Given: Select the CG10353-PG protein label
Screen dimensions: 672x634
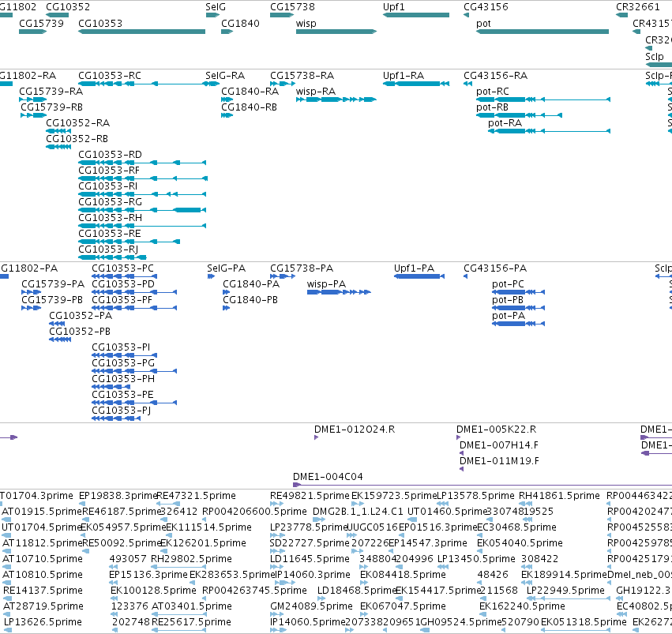Looking at the screenshot, I should pyautogui.click(x=123, y=363).
